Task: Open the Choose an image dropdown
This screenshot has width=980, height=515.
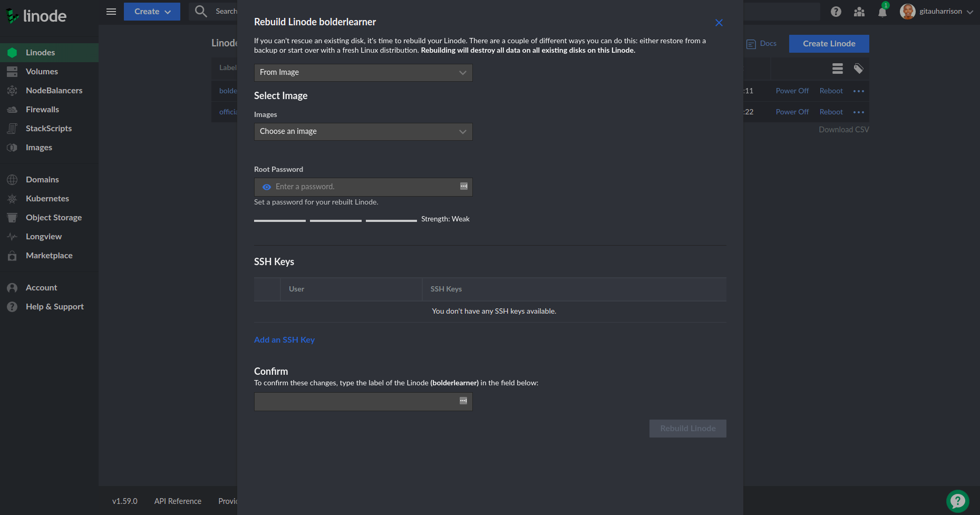Action: tap(363, 132)
